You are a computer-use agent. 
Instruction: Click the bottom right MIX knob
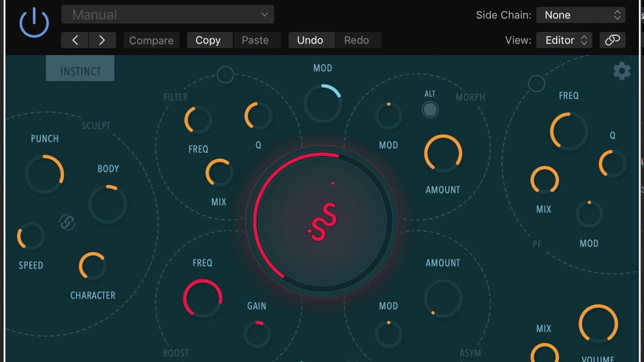(544, 353)
